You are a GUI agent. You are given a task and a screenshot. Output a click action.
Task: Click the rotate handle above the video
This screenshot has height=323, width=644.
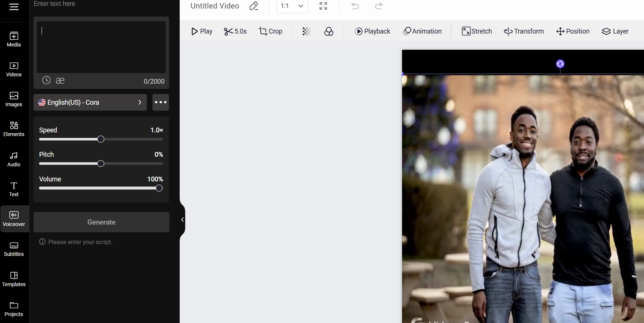560,64
